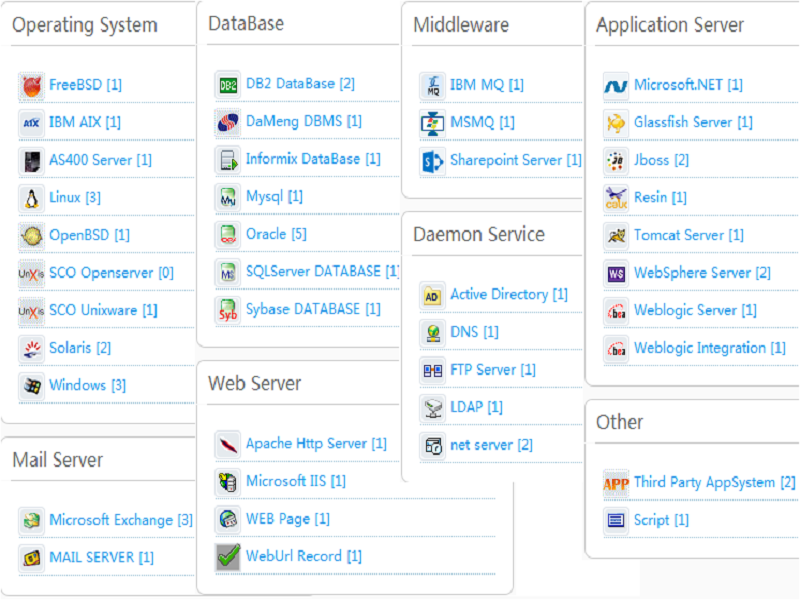Open the Apache Http Server [1] link
800x600 pixels.
tap(316, 443)
